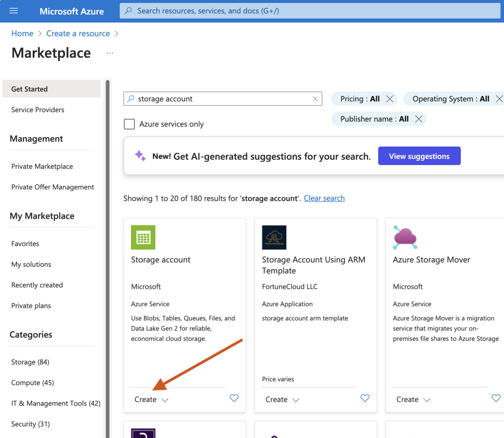Image resolution: width=504 pixels, height=438 pixels.
Task: Open the Storage account offer title
Action: (160, 260)
